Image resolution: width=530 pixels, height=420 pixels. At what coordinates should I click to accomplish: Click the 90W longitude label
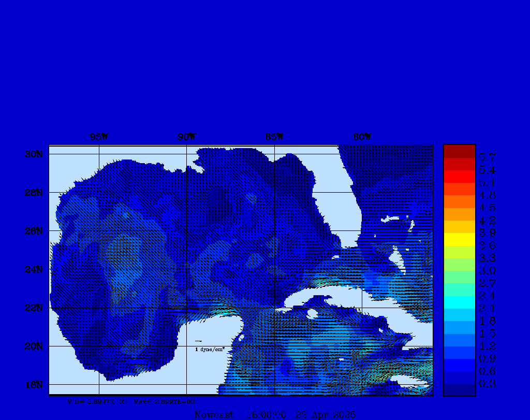point(187,137)
